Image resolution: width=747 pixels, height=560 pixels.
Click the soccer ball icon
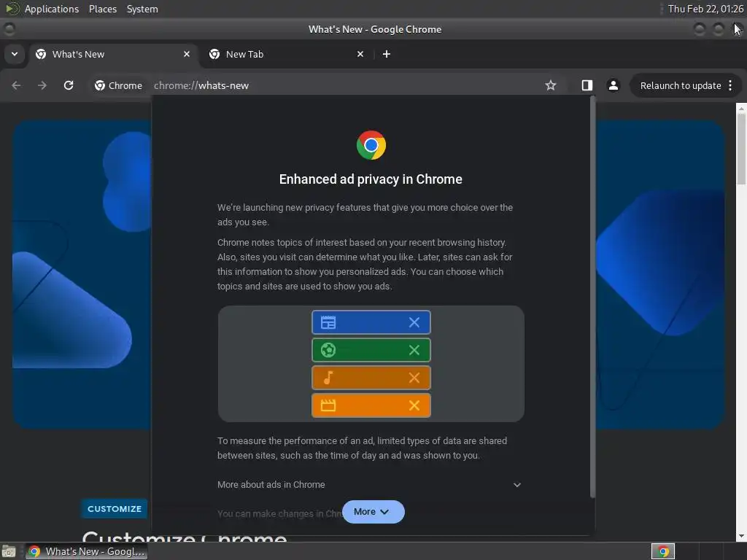pos(328,350)
